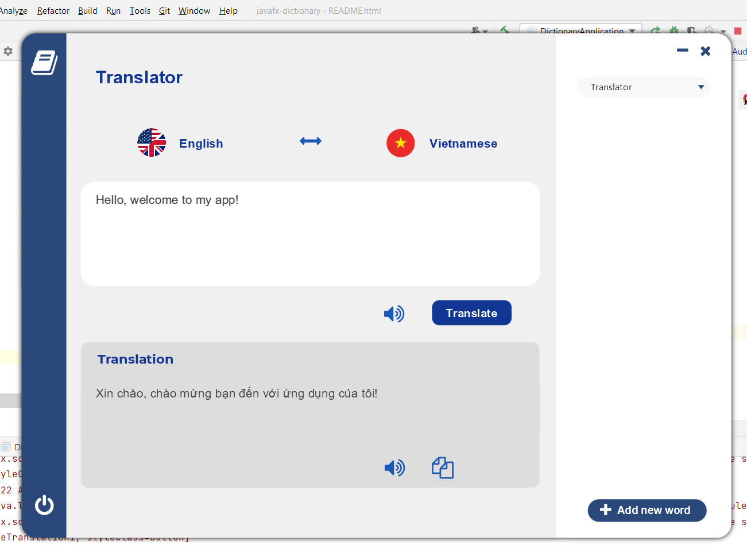Close the dictionary app window
747x560 pixels.
706,51
